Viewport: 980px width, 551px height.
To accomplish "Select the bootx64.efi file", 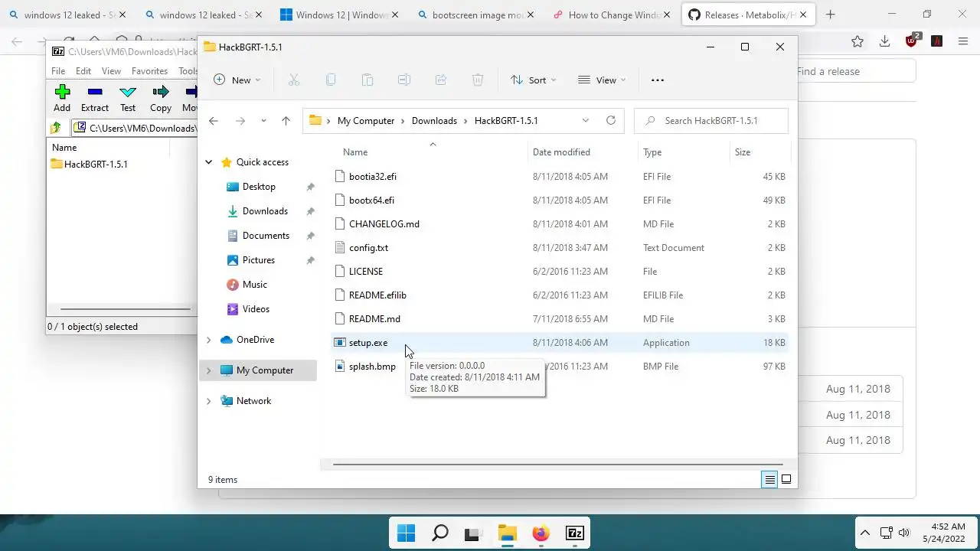I will (559, 201).
